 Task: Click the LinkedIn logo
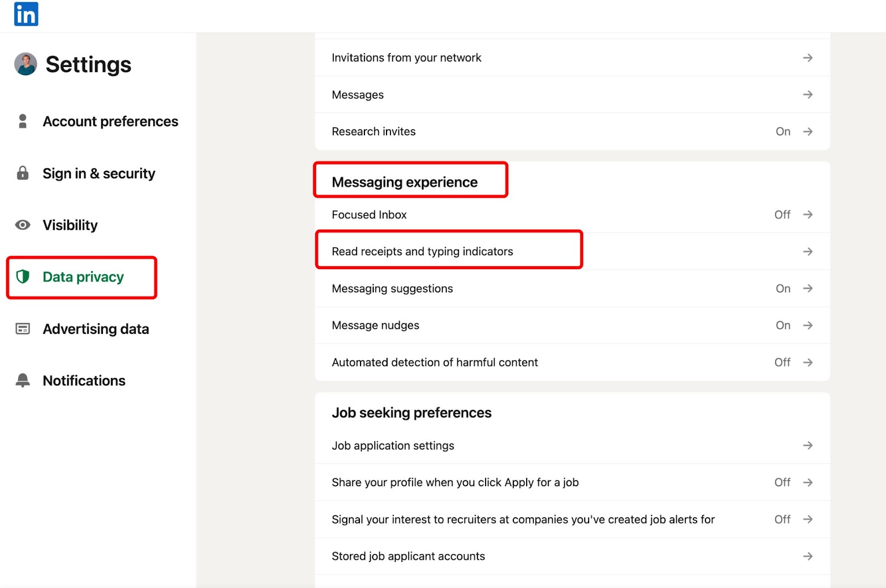point(26,14)
